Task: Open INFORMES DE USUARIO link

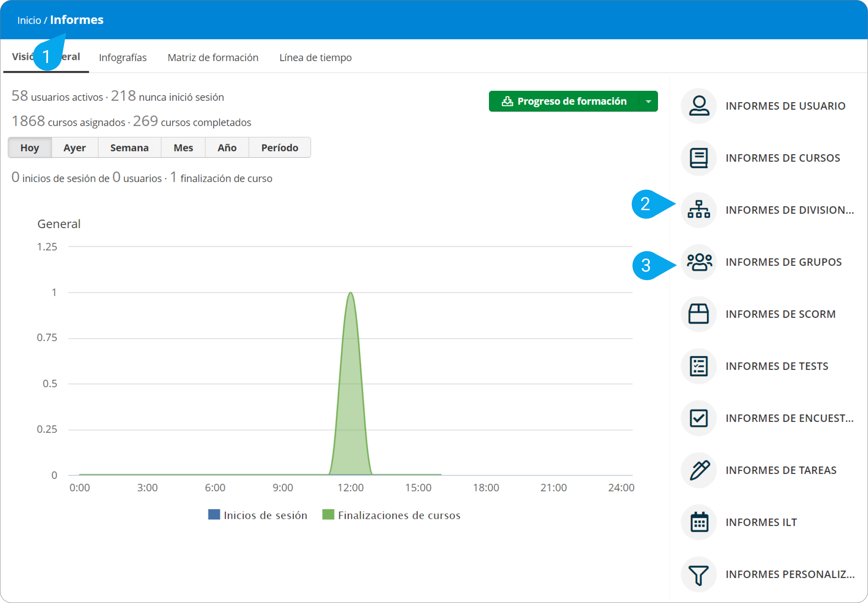Action: pos(786,106)
